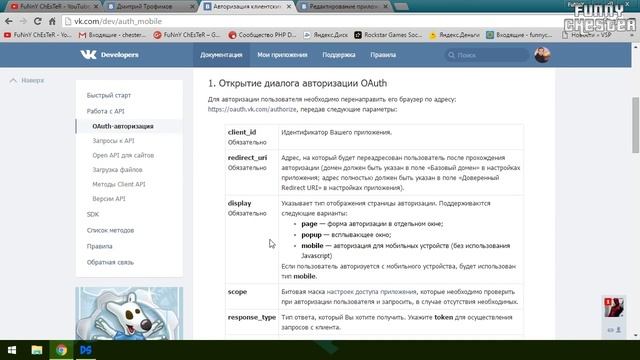Click the page vertical scrollbar thumb
640x360 pixels.
tap(636, 124)
